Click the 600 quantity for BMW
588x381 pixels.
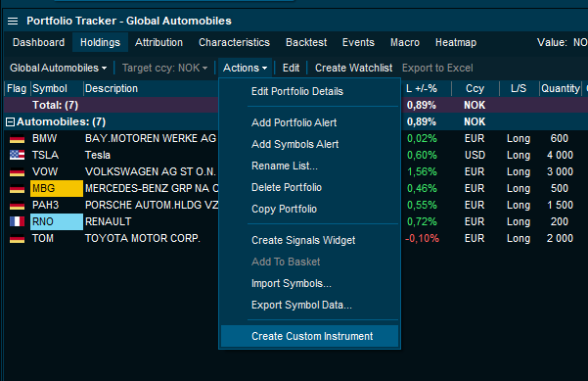click(x=560, y=138)
